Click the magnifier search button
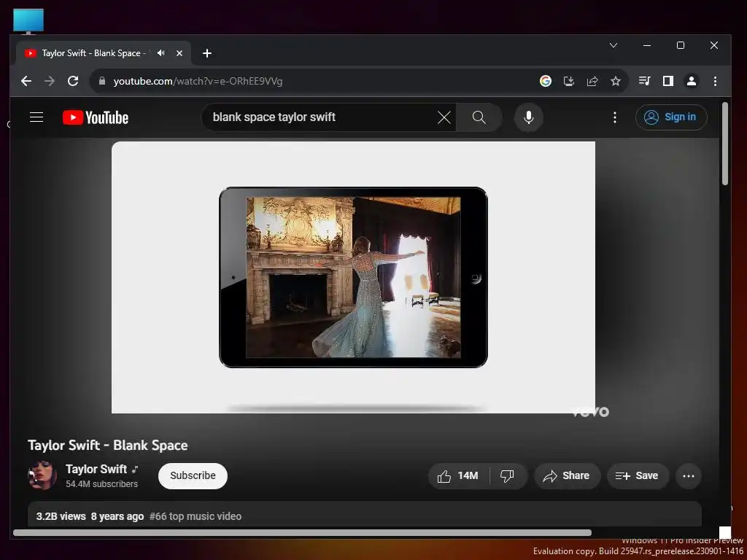This screenshot has width=747, height=560. pos(479,117)
